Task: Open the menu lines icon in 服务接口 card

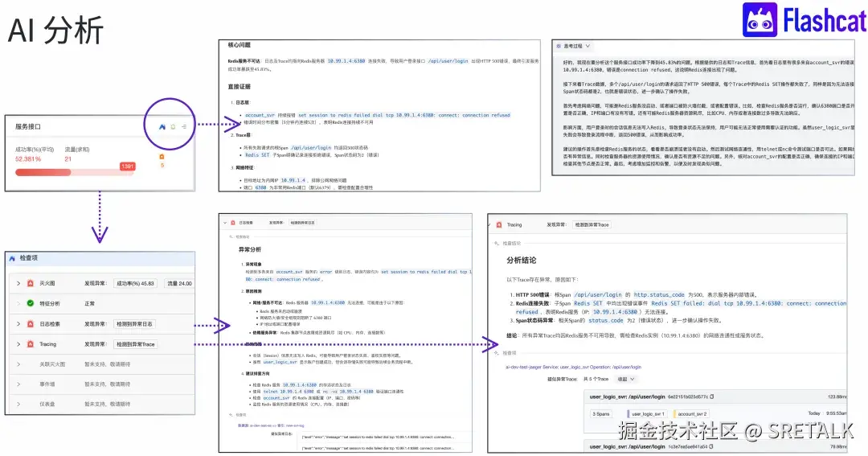Action: 184,127
